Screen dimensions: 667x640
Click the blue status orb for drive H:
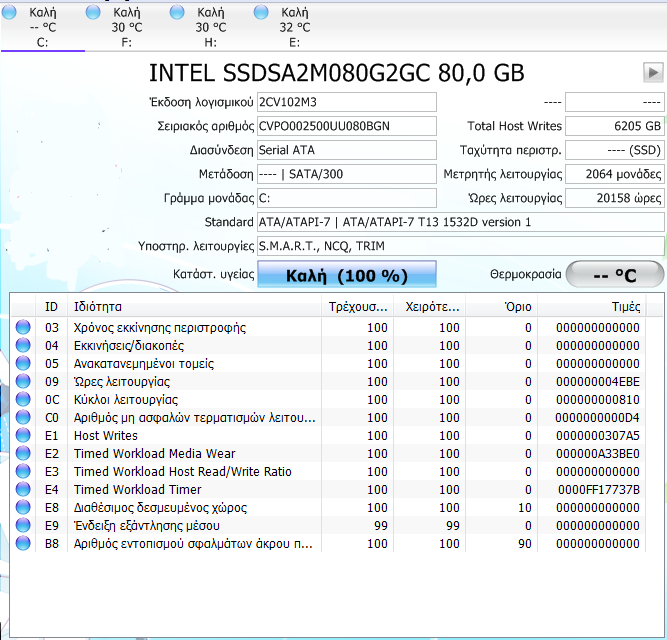tap(177, 12)
